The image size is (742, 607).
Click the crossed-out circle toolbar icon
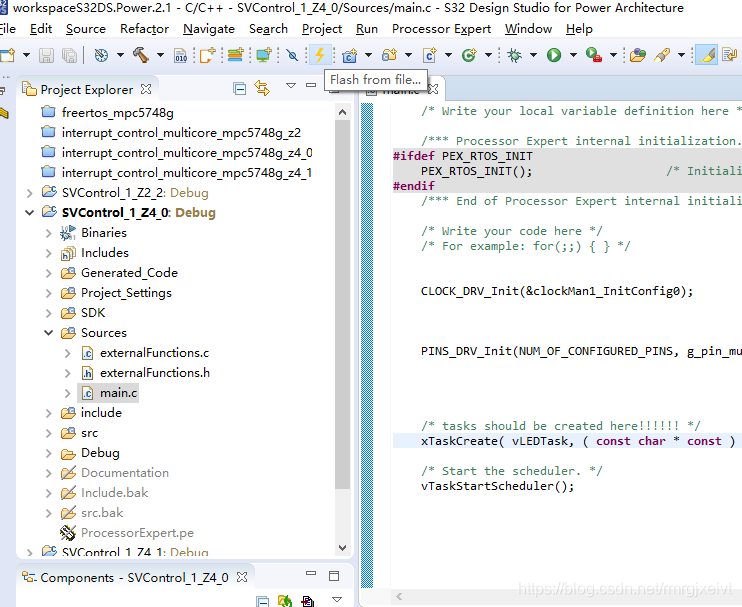point(292,55)
